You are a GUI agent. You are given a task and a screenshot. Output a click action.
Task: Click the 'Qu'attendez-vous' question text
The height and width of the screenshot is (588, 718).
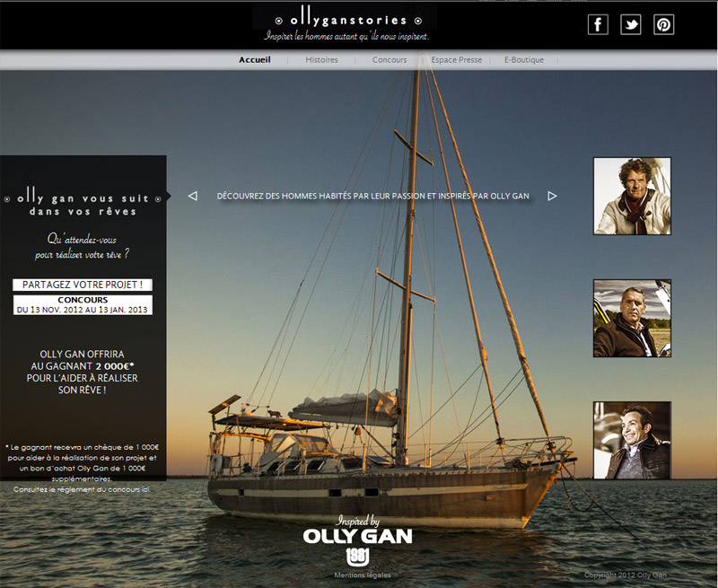click(83, 246)
